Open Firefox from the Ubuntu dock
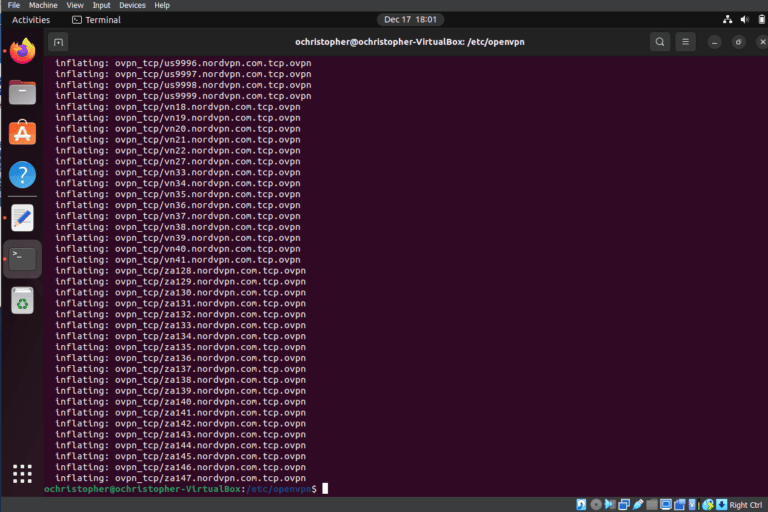Screen dimensions: 768x512 [23, 51]
